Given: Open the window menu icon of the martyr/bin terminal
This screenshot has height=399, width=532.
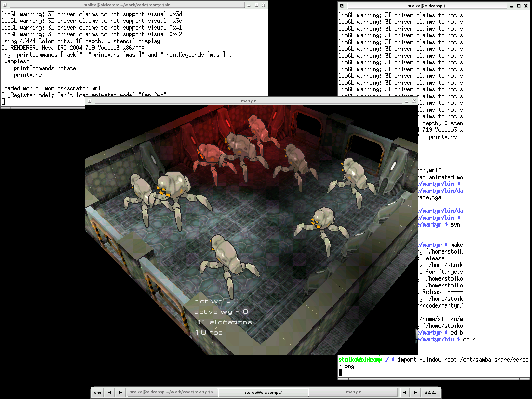Looking at the screenshot, I should (x=4, y=5).
